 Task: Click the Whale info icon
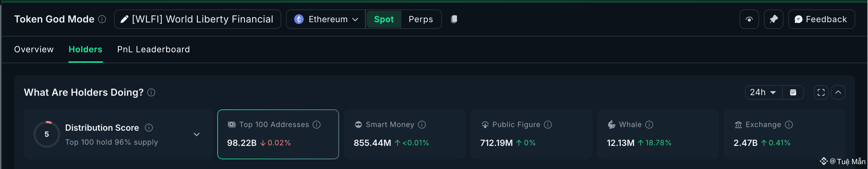tap(649, 125)
